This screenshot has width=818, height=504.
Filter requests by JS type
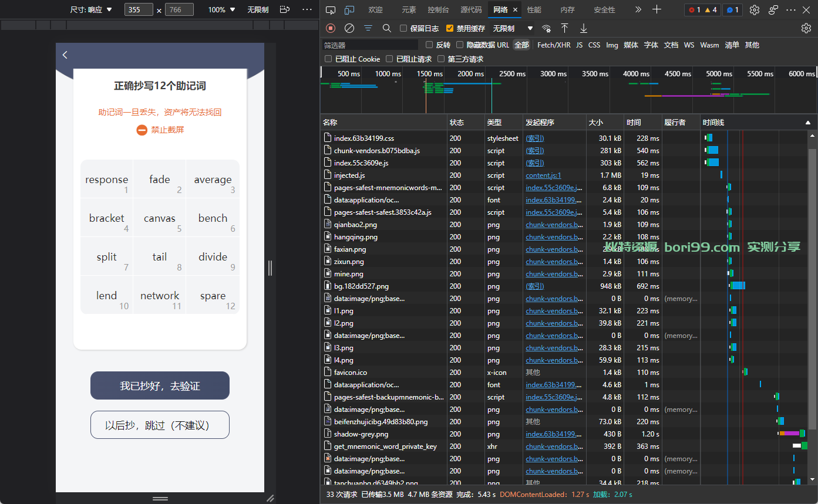(580, 45)
